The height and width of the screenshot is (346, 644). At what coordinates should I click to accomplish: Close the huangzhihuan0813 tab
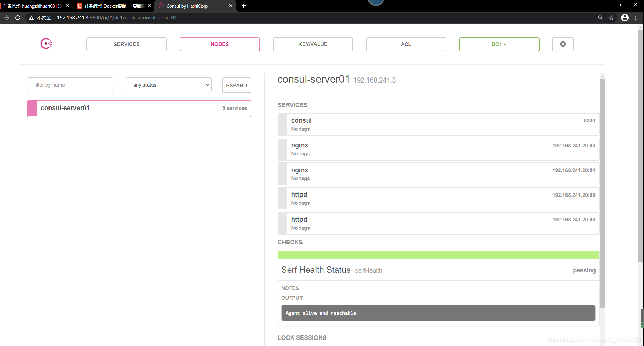68,6
